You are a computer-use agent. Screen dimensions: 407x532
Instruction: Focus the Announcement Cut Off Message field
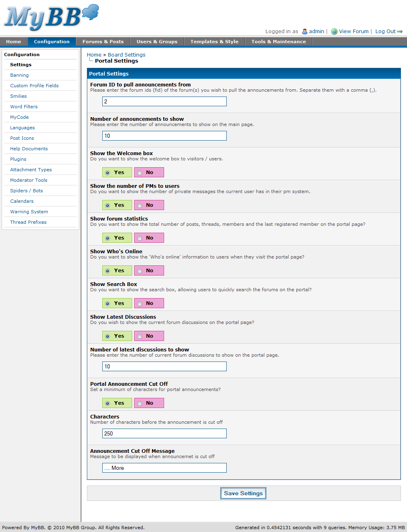pyautogui.click(x=164, y=468)
